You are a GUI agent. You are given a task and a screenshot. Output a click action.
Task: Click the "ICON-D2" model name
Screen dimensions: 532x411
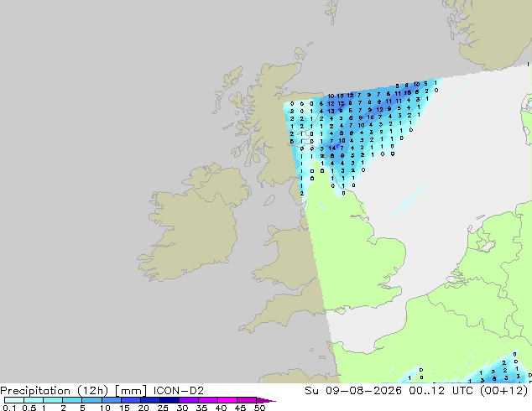click(x=179, y=391)
